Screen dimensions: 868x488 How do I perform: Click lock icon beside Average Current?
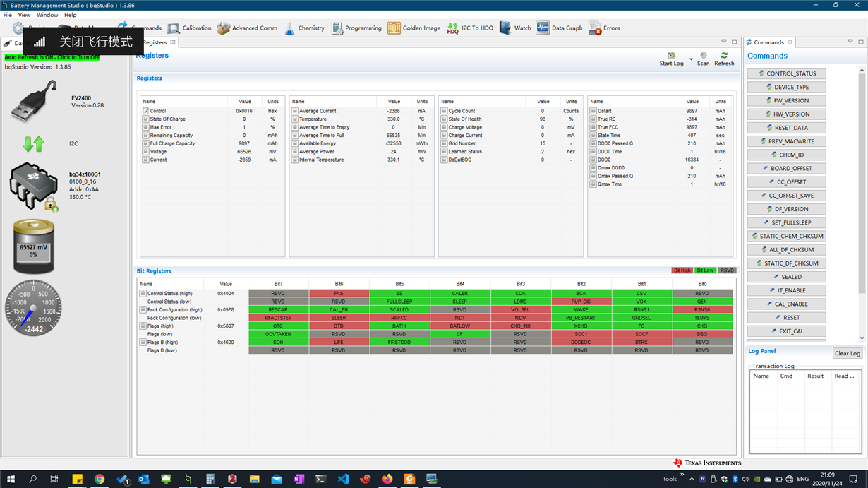pos(295,111)
